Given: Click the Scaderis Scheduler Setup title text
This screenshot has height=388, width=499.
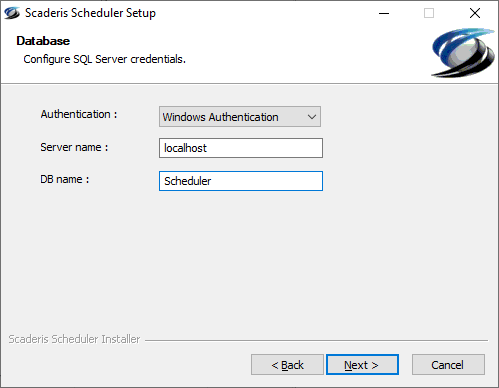Looking at the screenshot, I should (90, 13).
